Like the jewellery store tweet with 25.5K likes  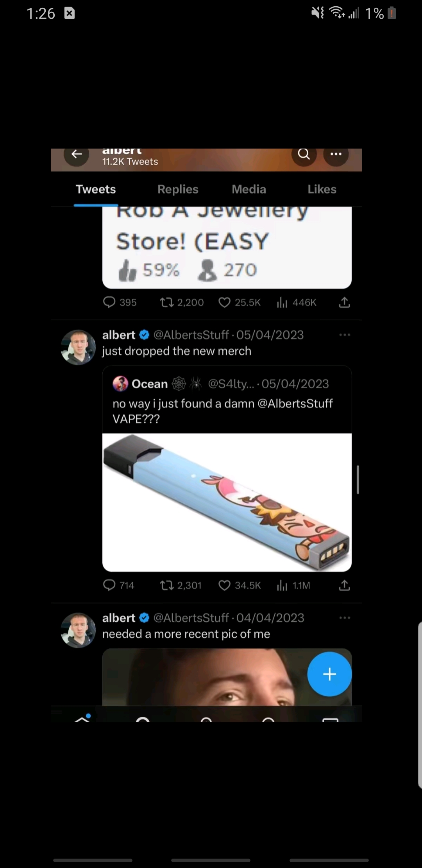[x=225, y=302]
